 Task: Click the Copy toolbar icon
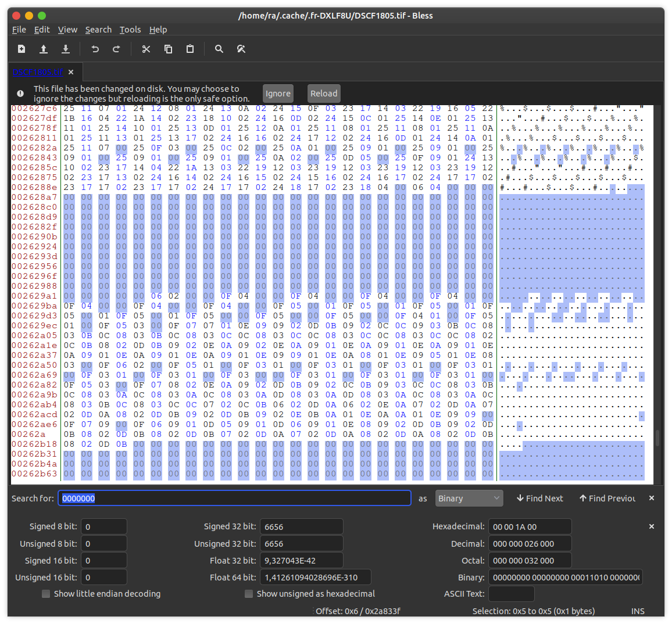(x=168, y=49)
